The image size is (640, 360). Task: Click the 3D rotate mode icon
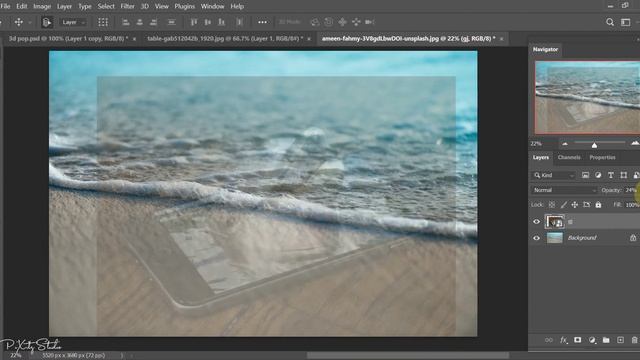(x=315, y=22)
